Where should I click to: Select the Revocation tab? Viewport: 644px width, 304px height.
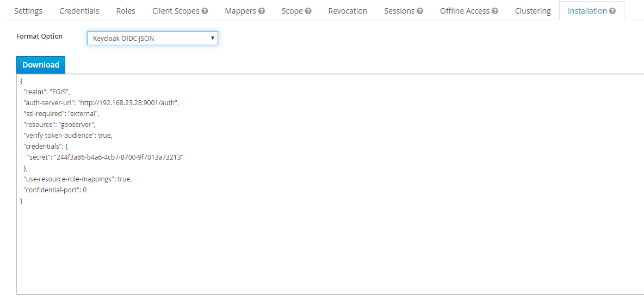click(348, 11)
